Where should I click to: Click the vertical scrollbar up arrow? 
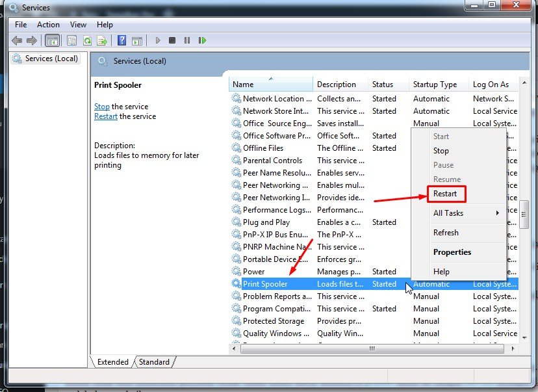(524, 83)
